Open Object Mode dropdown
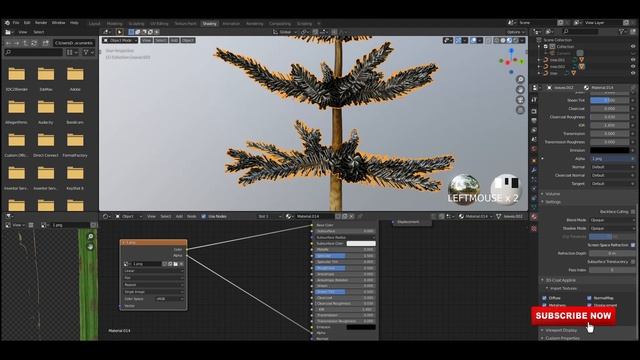The height and width of the screenshot is (360, 640). coord(120,40)
